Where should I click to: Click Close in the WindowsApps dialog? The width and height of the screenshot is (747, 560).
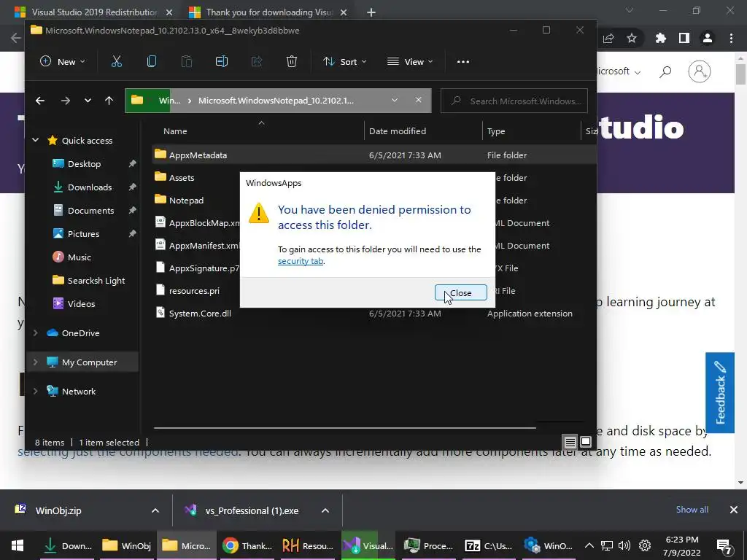click(x=461, y=293)
